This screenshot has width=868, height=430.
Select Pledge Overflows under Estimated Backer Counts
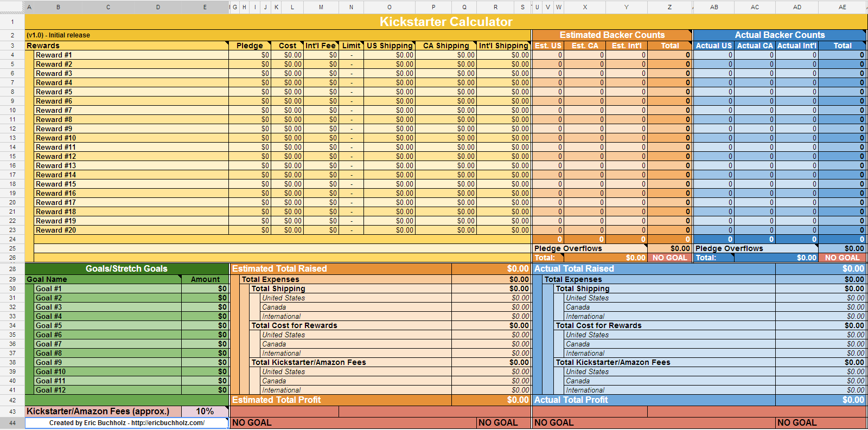pyautogui.click(x=590, y=249)
